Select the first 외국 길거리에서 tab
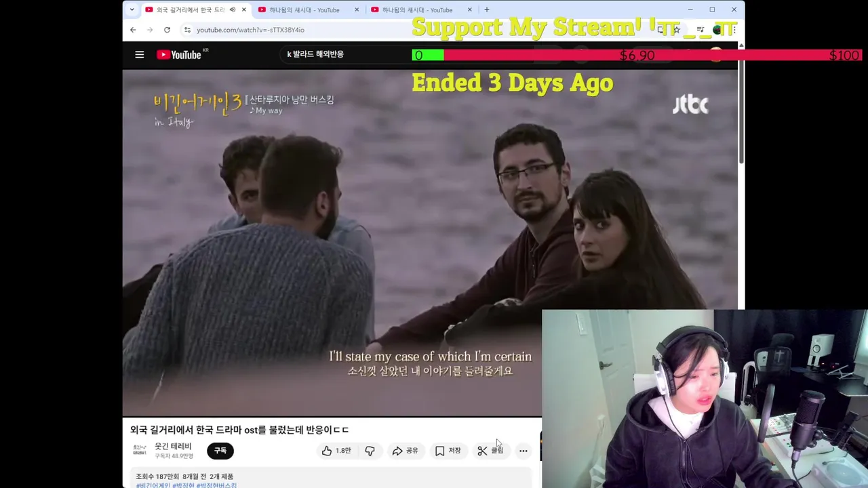868x488 pixels. [190, 9]
